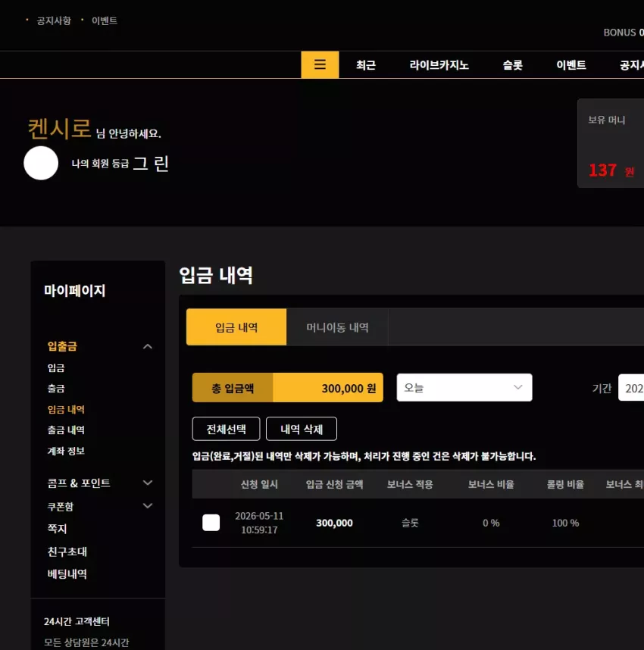Click the 보너스 비율 column header
Viewport: 644px width, 650px height.
[x=491, y=484]
